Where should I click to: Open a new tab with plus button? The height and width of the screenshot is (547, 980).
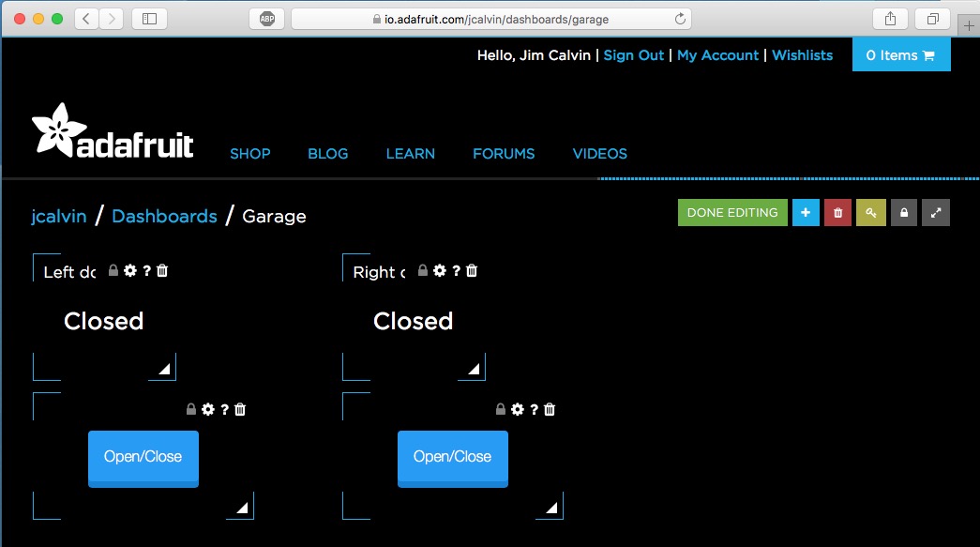click(969, 25)
